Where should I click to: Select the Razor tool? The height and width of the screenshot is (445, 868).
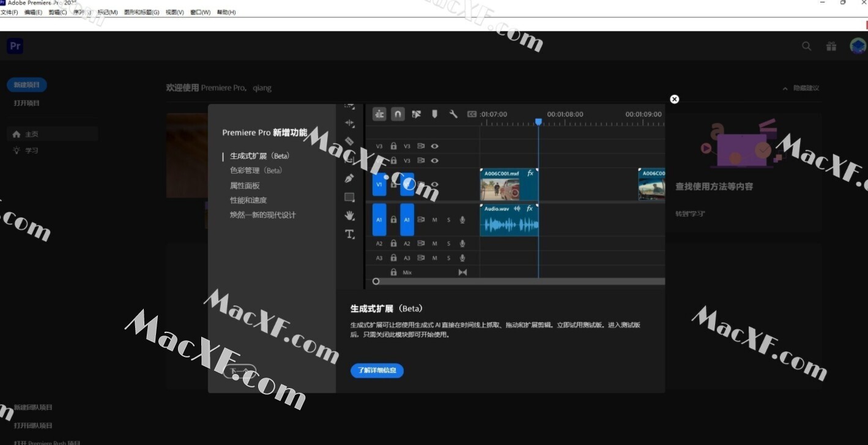point(349,141)
